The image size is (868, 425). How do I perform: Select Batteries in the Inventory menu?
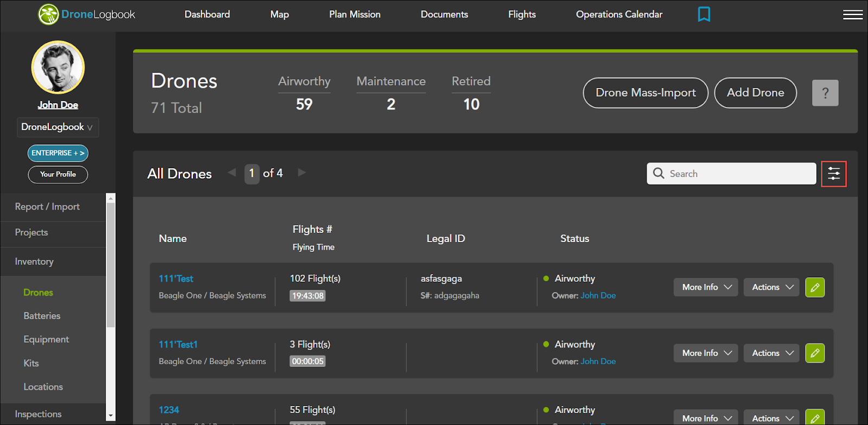click(42, 316)
